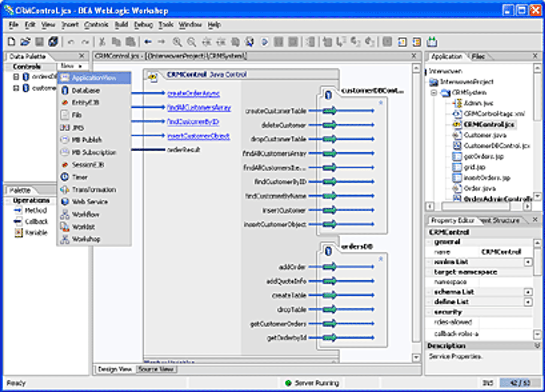Select ApplicationView in the controls menu
The image size is (545, 392).
click(x=94, y=78)
